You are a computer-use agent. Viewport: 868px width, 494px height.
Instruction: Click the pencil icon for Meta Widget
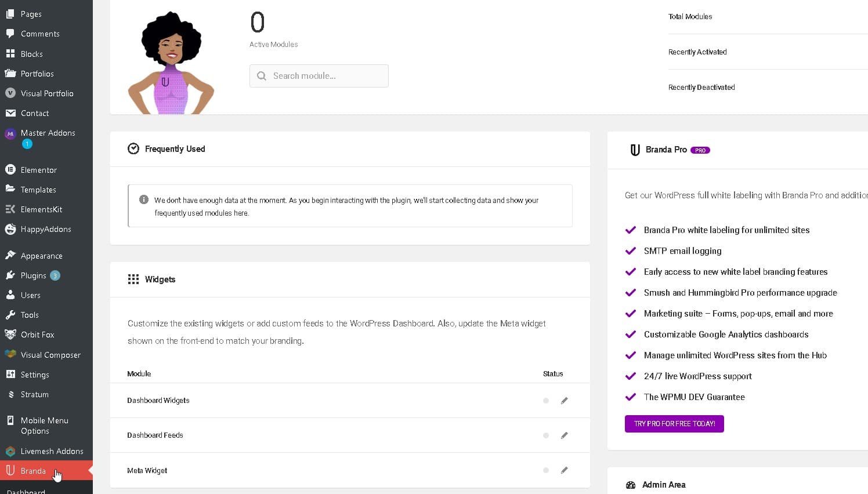coord(564,470)
